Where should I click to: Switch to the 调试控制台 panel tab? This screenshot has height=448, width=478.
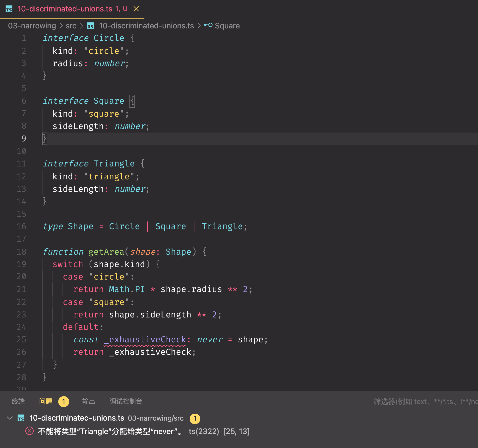126,401
